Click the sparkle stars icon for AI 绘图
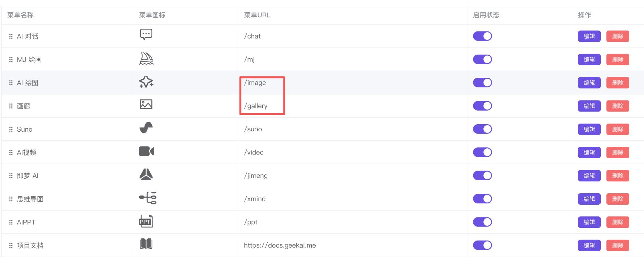 (146, 82)
